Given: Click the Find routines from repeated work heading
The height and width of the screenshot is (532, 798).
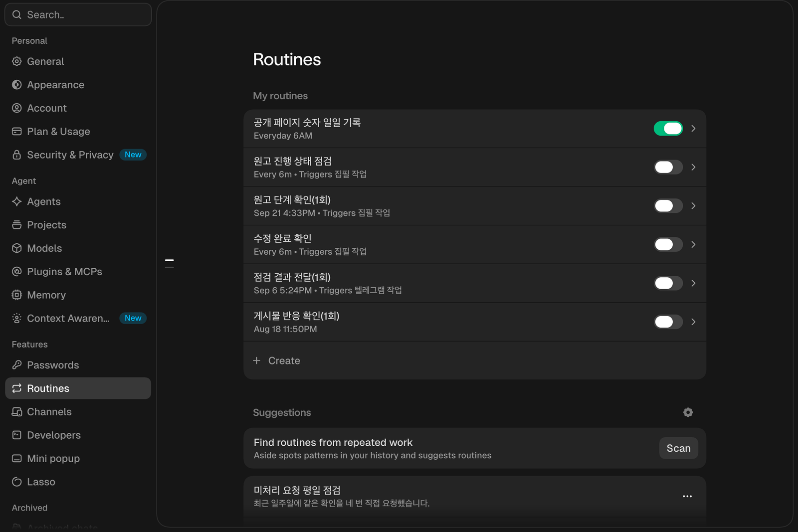Looking at the screenshot, I should pyautogui.click(x=333, y=442).
